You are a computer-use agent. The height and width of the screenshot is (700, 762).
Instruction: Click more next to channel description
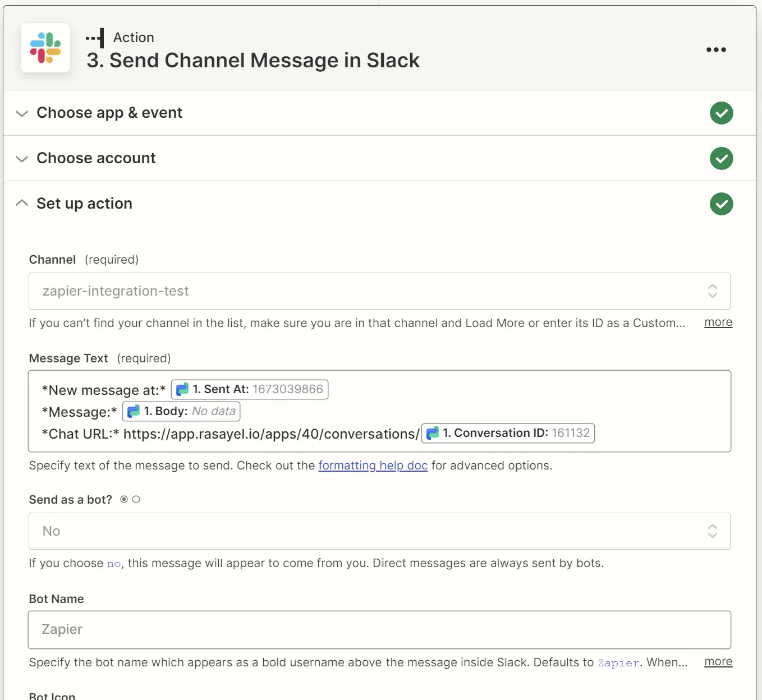pos(718,322)
